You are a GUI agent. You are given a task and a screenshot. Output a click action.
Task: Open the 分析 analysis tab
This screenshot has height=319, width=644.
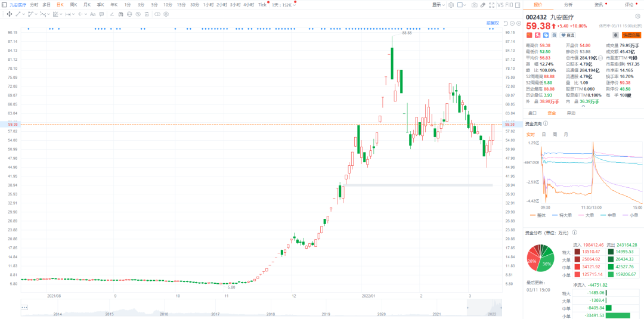click(568, 5)
